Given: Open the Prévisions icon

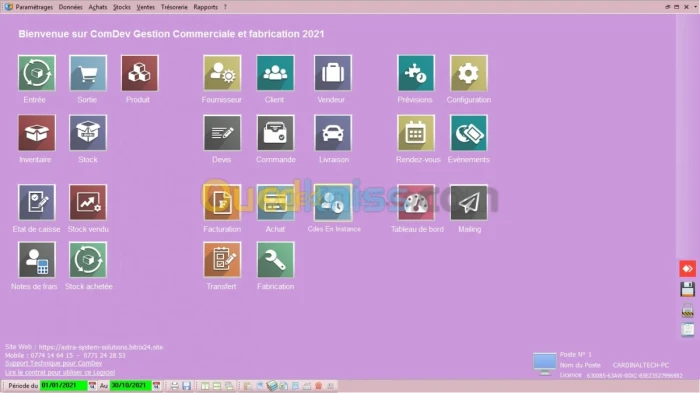Looking at the screenshot, I should click(x=416, y=73).
